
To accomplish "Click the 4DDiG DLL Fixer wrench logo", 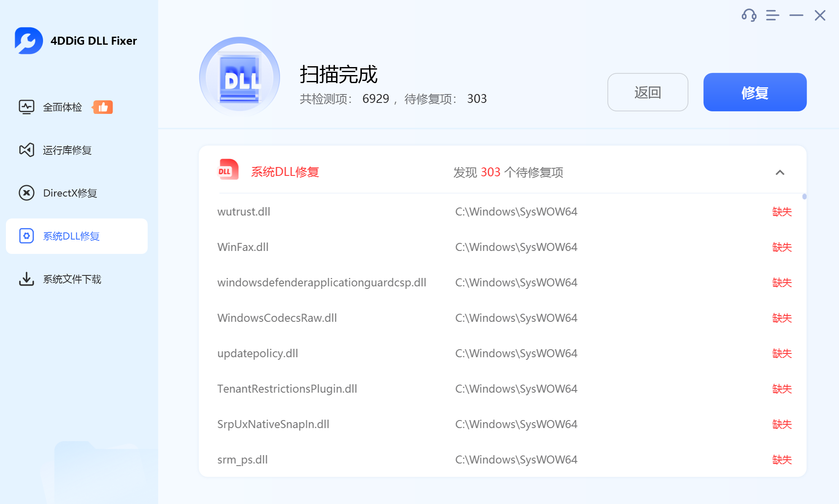I will (29, 40).
